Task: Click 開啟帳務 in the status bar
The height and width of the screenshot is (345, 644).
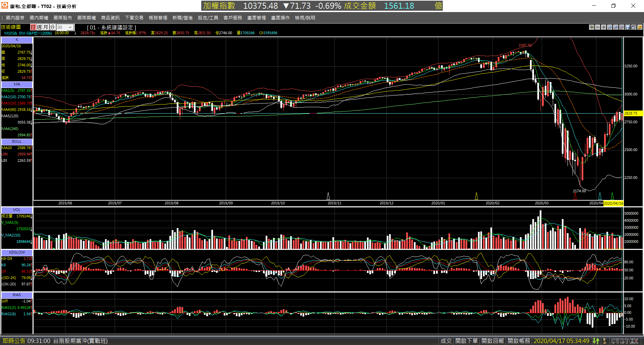Action: (x=519, y=341)
